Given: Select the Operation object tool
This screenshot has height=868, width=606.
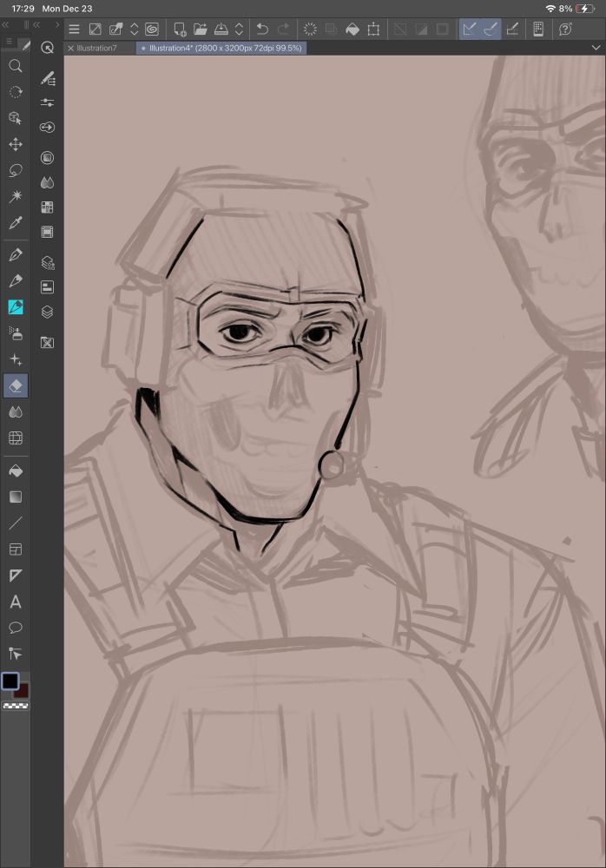Looking at the screenshot, I should (16, 118).
